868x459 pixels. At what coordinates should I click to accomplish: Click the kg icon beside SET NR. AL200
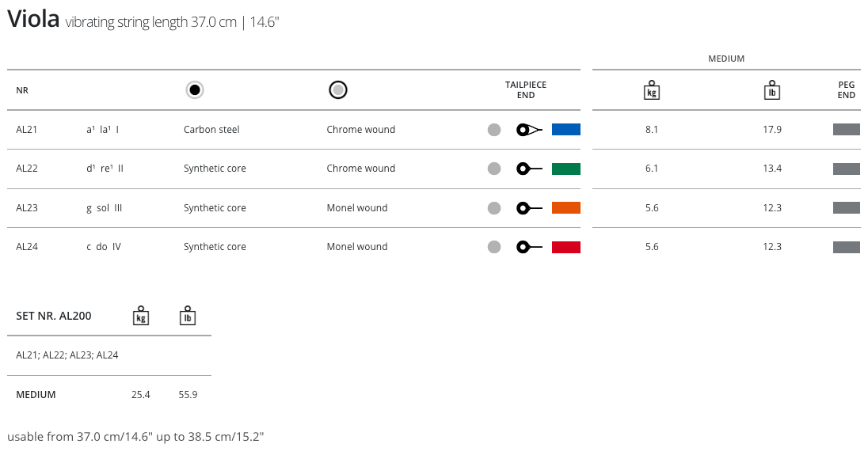point(141,316)
